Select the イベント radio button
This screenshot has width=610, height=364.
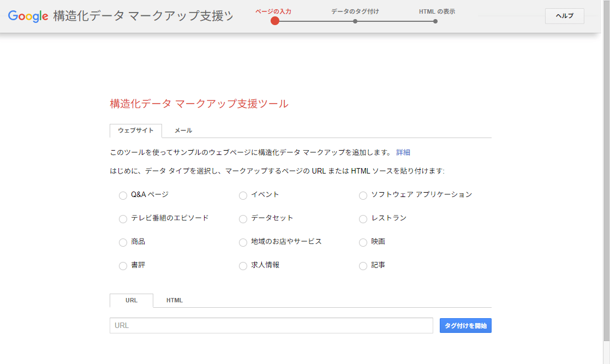point(243,195)
